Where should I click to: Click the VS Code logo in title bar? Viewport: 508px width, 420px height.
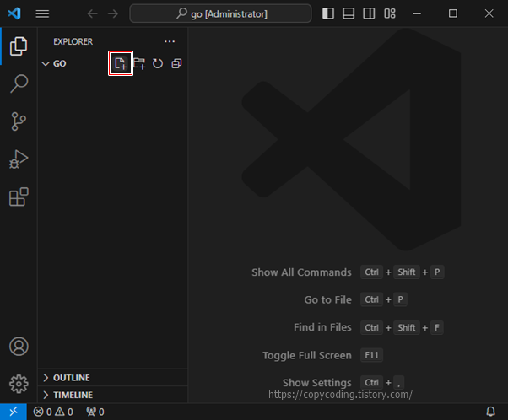(14, 13)
